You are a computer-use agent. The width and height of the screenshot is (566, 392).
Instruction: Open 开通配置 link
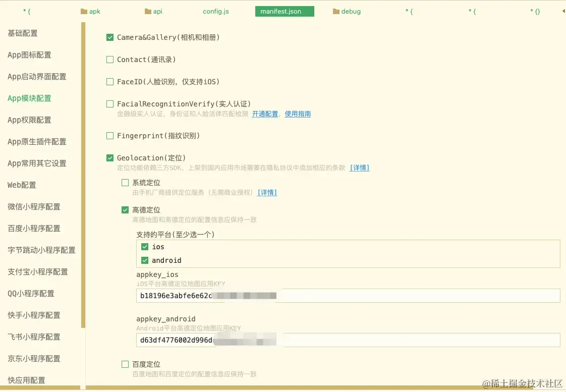tap(265, 114)
